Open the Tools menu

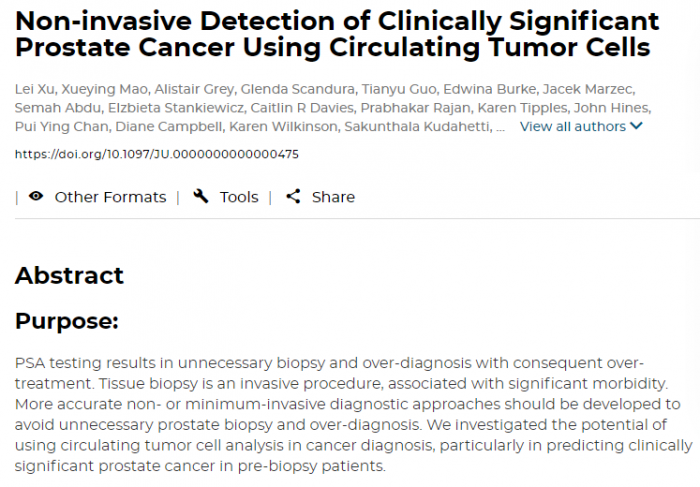click(239, 197)
